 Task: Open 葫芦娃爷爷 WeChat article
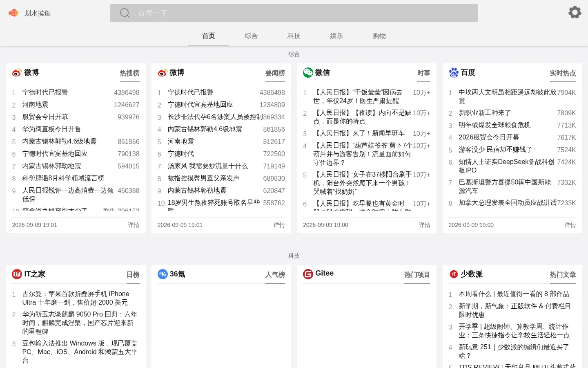[363, 154]
